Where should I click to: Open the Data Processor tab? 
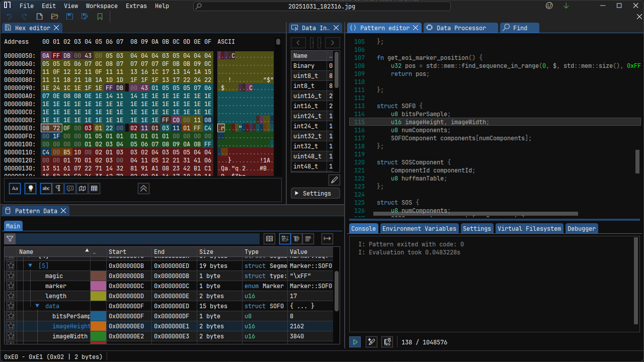click(x=460, y=28)
